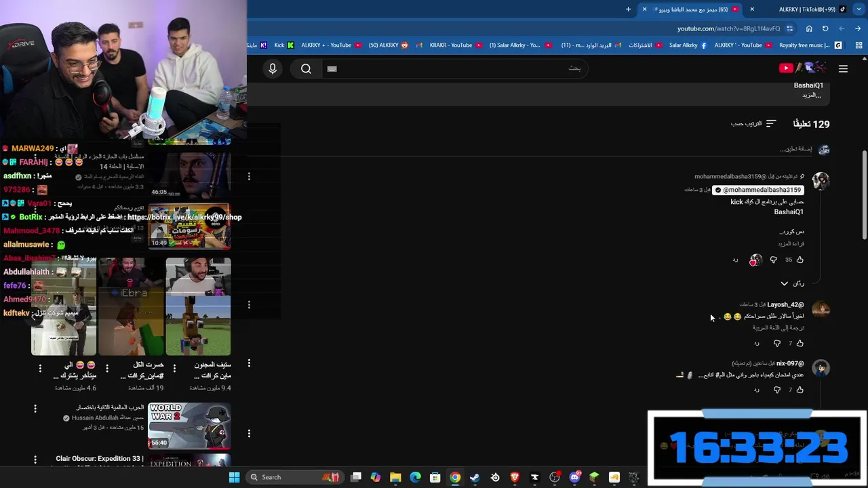The width and height of the screenshot is (868, 488).
Task: Like the Layosh_42 comment
Action: tap(800, 343)
